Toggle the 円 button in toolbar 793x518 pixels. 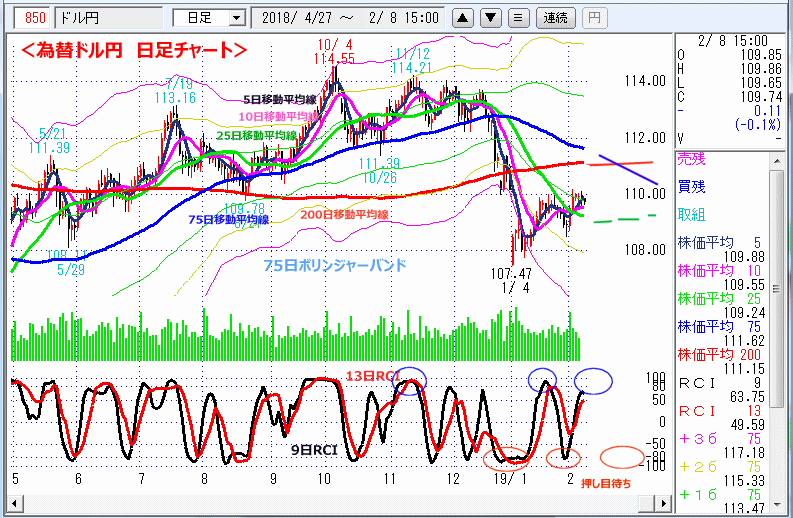tap(594, 18)
